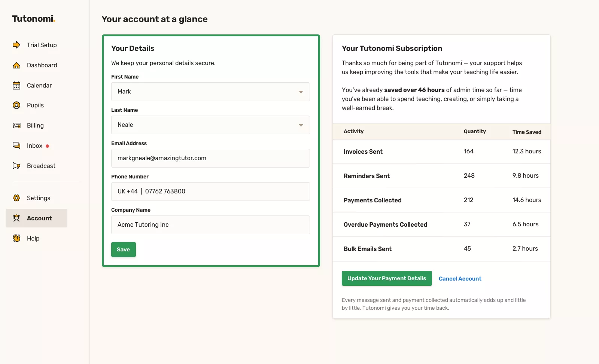599x364 pixels.
Task: Go to the Inbox menu item
Action: point(34,146)
